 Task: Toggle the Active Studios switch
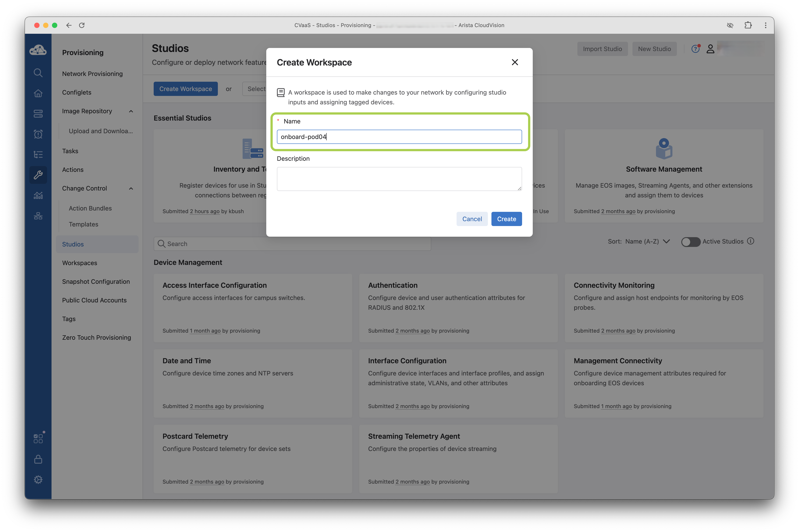[690, 242]
